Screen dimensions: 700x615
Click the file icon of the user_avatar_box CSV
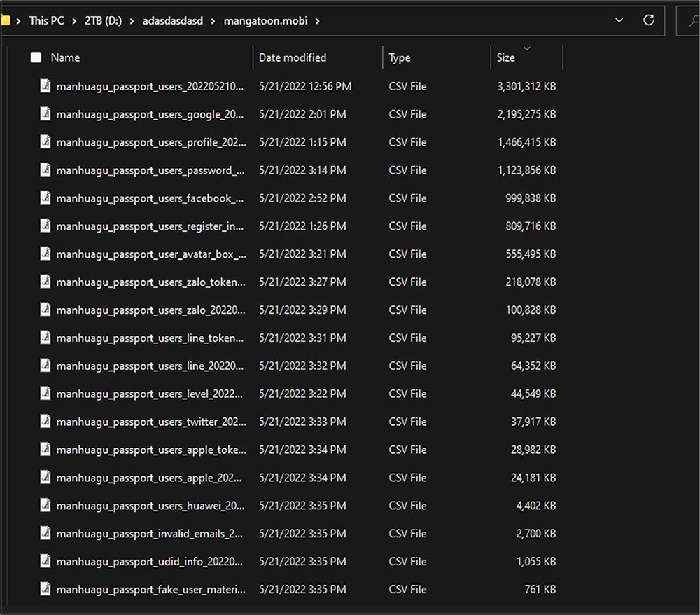[x=45, y=254]
